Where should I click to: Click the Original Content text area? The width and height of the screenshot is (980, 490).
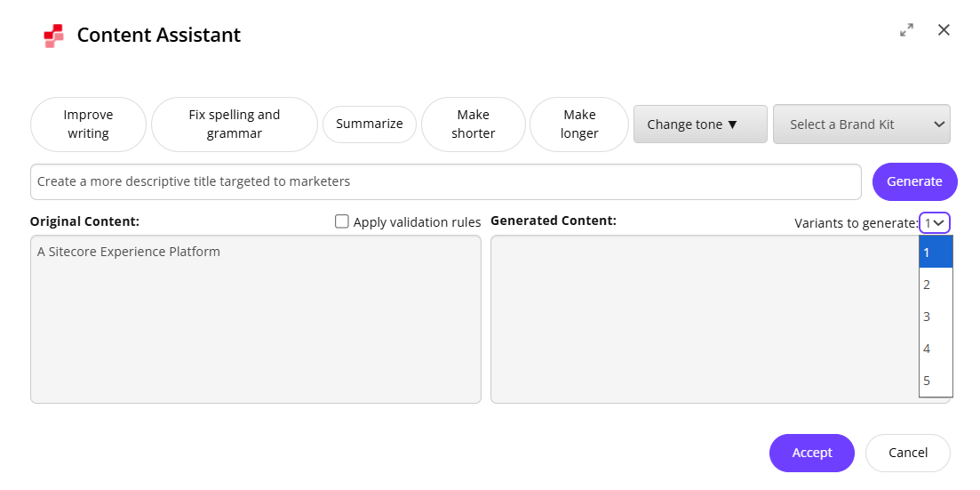tap(256, 319)
